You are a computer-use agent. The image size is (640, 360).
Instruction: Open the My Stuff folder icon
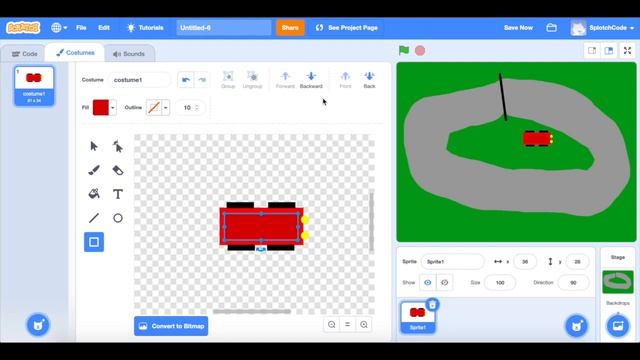pos(551,28)
